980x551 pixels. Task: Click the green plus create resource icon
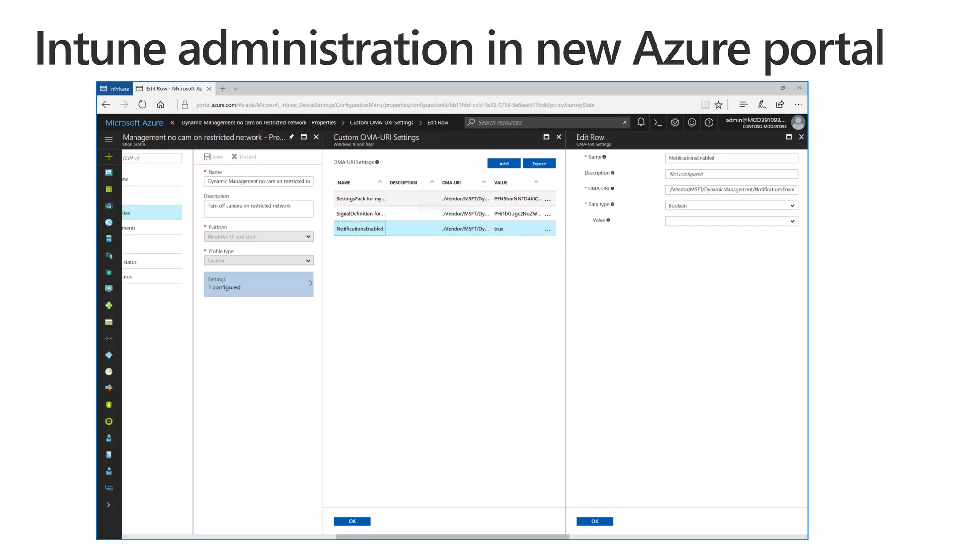(109, 157)
